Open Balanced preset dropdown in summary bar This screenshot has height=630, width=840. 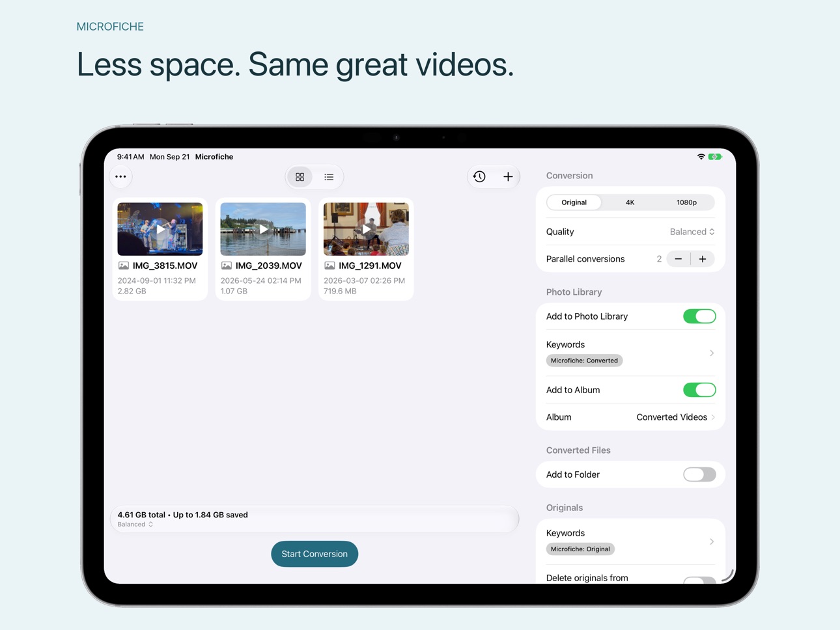(x=135, y=525)
